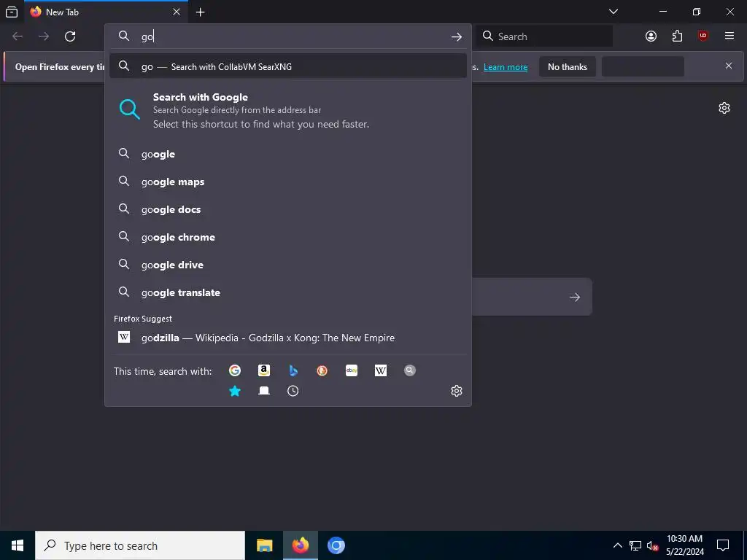Search open tabs using the tabs icon

(x=264, y=391)
